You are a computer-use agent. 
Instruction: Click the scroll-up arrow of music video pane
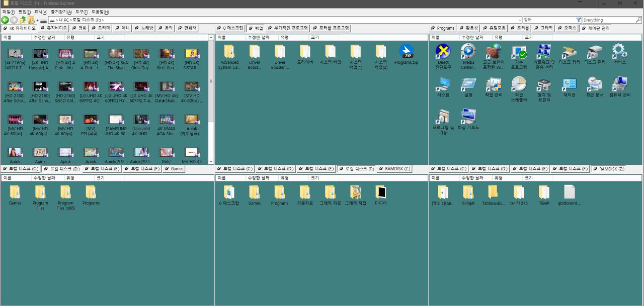pyautogui.click(x=211, y=37)
